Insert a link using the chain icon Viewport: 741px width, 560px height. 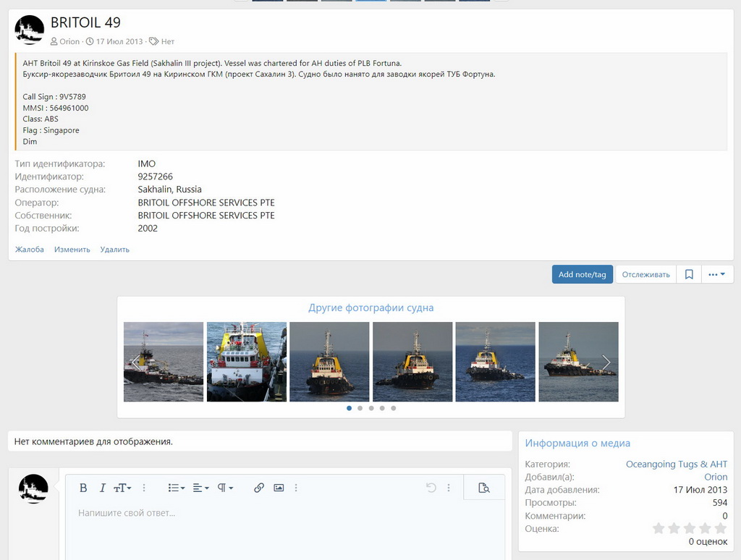tap(259, 488)
